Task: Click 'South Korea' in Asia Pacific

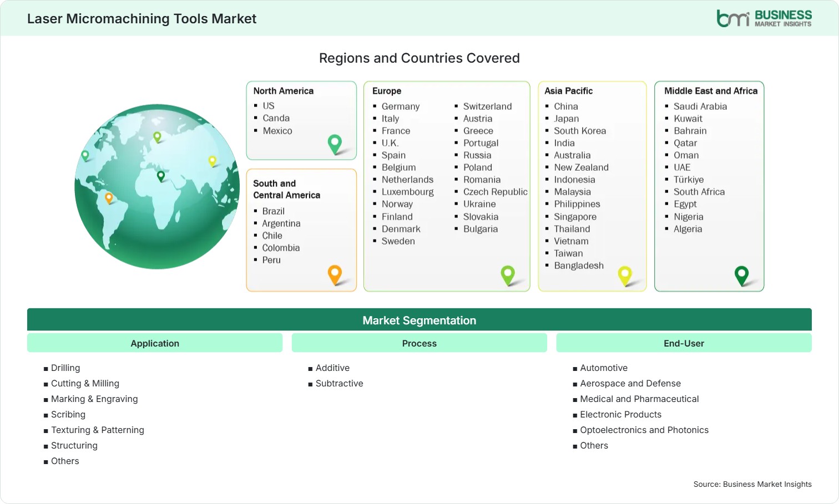Action: click(580, 131)
